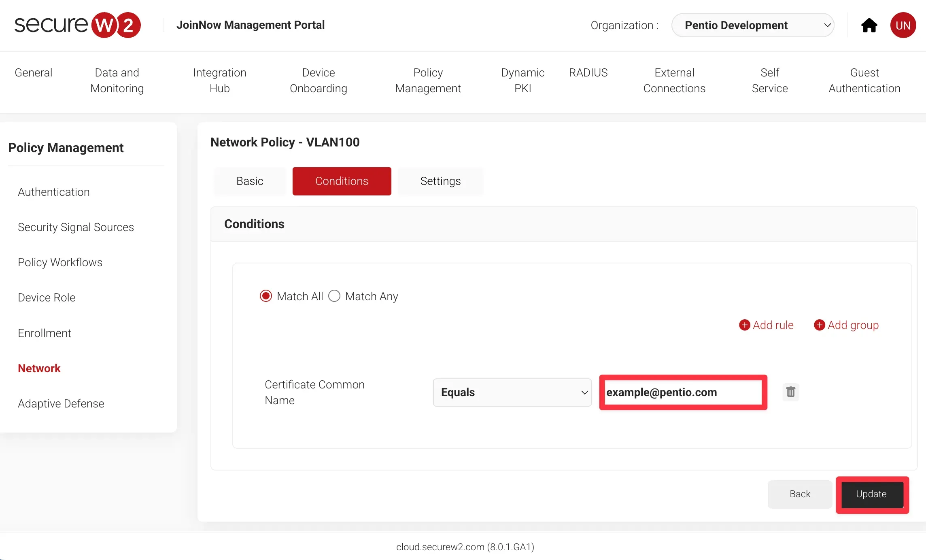
Task: Click the Update button
Action: click(x=872, y=494)
